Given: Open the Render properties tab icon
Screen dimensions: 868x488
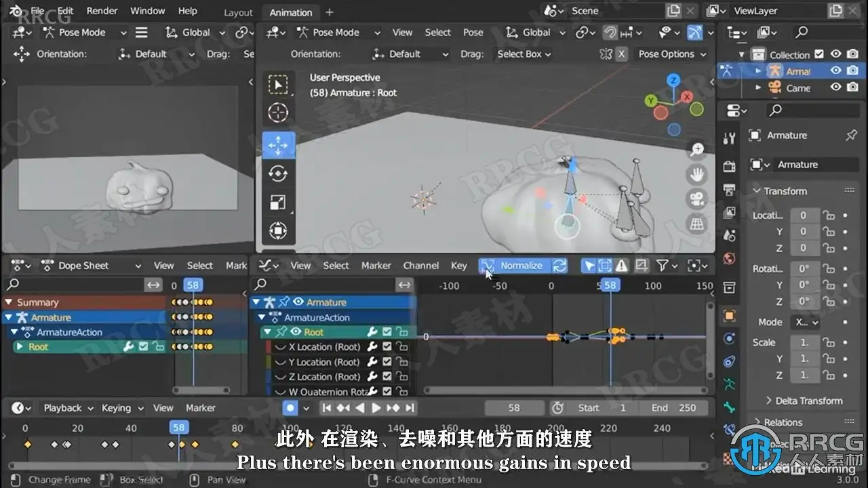Looking at the screenshot, I should tap(730, 167).
